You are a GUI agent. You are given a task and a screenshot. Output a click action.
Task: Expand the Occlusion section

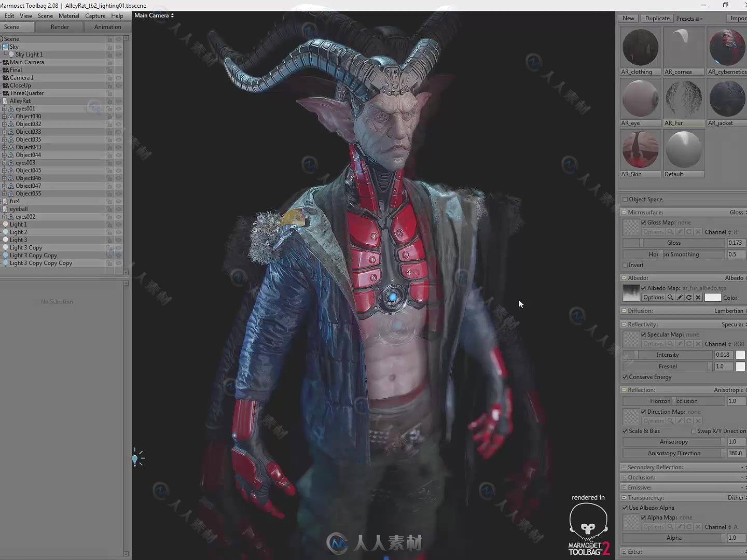pos(624,478)
